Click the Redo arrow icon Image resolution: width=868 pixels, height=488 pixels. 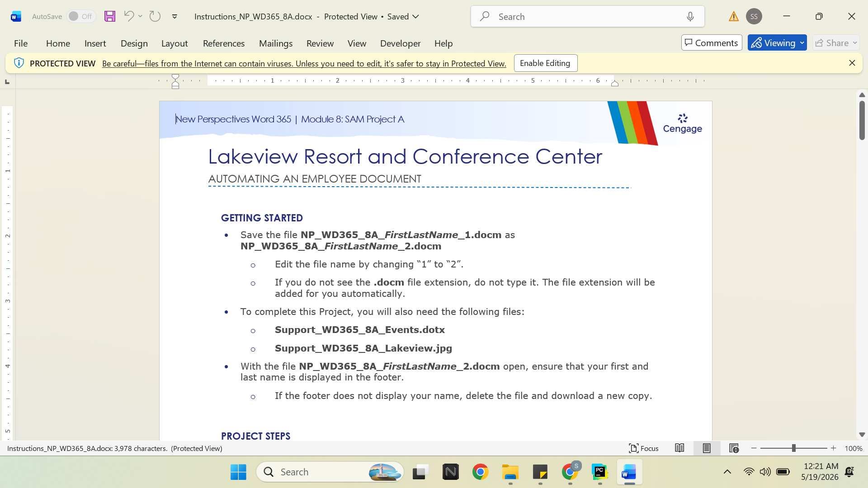pyautogui.click(x=155, y=16)
